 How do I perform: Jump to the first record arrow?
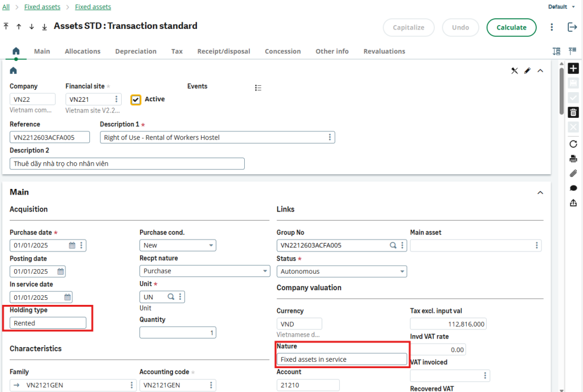pyautogui.click(x=6, y=27)
